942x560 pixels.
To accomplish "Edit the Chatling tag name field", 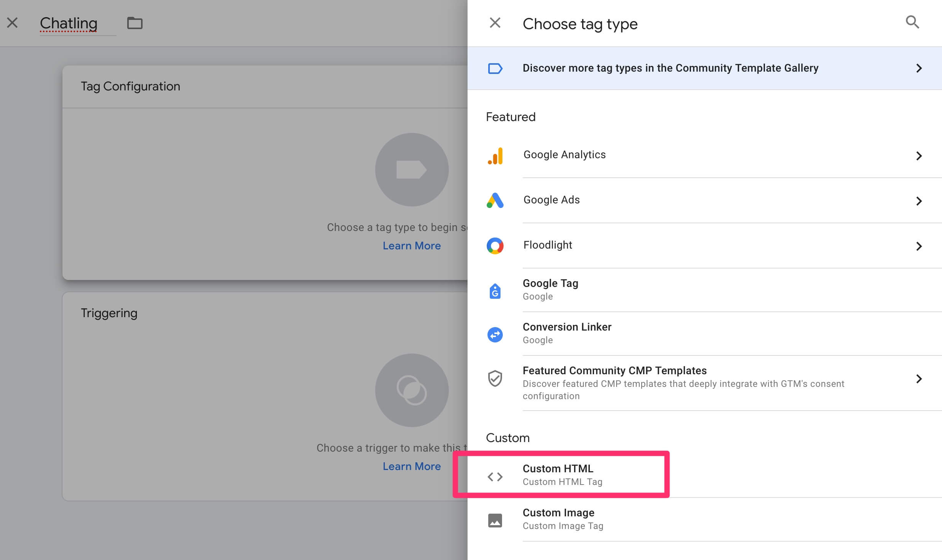I will coord(78,24).
